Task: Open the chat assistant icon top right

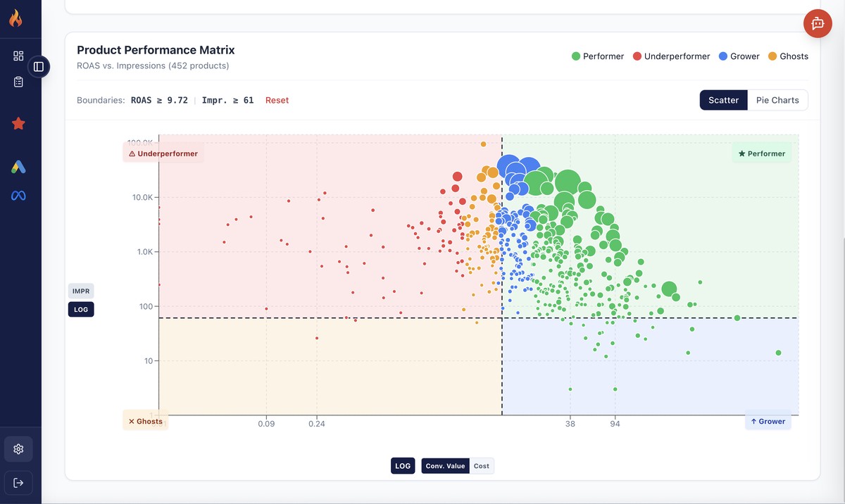Action: coord(818,23)
